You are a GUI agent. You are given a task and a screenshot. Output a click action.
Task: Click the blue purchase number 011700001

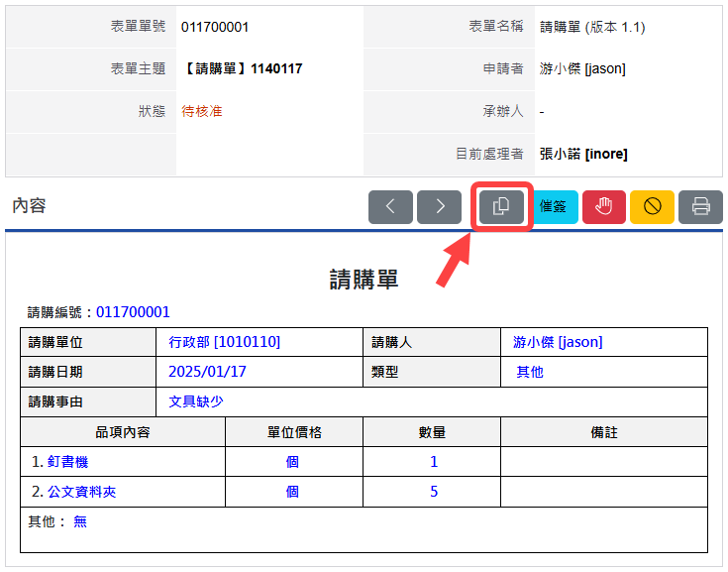133,312
